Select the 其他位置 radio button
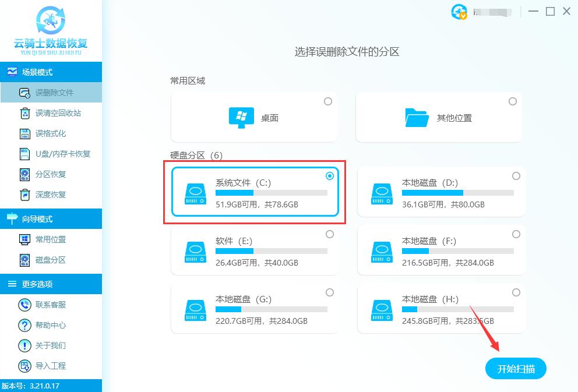Image resolution: width=578 pixels, height=392 pixels. click(513, 101)
